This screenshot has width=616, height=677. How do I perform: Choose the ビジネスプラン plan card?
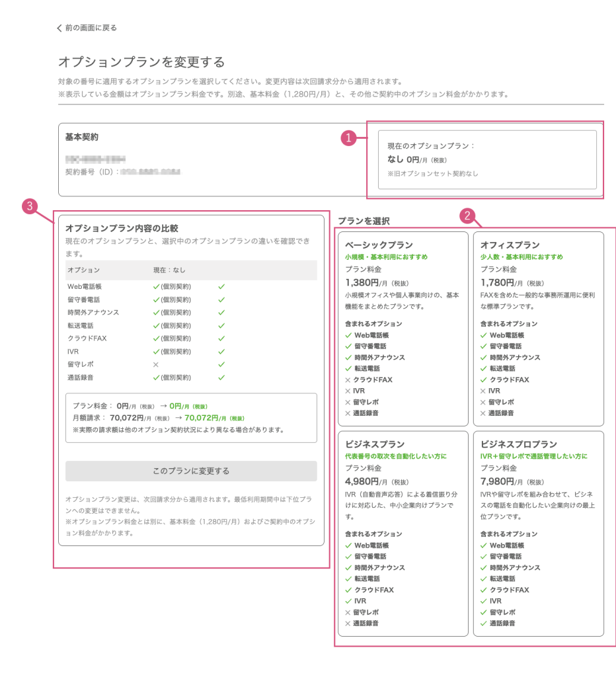click(x=403, y=534)
